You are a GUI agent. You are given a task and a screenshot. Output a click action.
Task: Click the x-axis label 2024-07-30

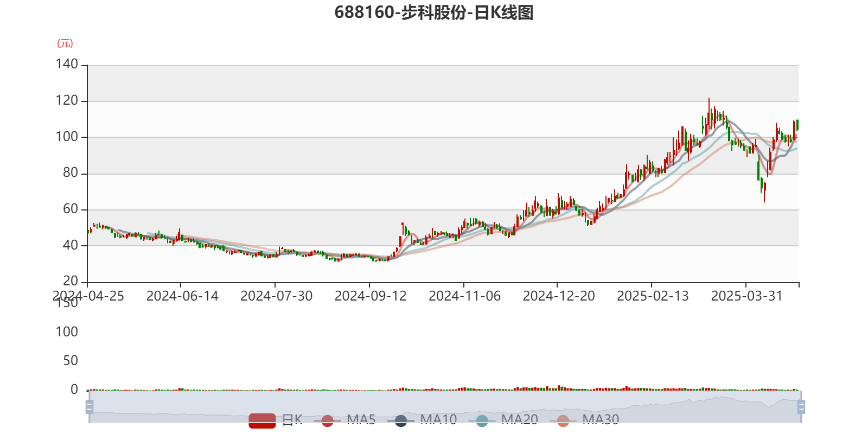point(277,296)
